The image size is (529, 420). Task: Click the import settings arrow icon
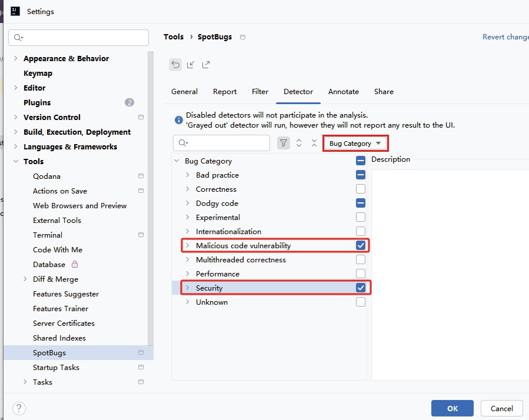click(x=191, y=65)
